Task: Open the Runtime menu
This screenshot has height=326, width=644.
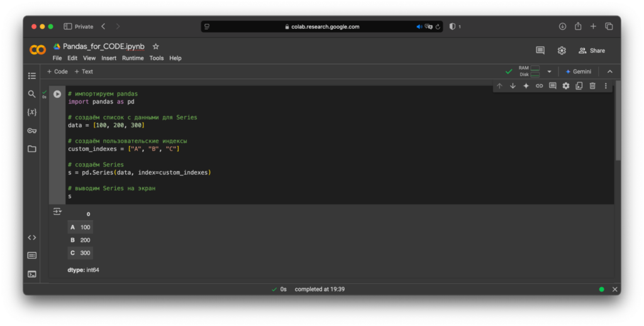Action: [133, 58]
